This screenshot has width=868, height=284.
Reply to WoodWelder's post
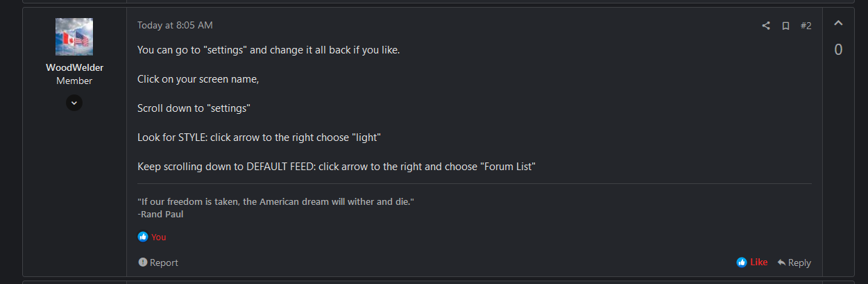tap(794, 262)
